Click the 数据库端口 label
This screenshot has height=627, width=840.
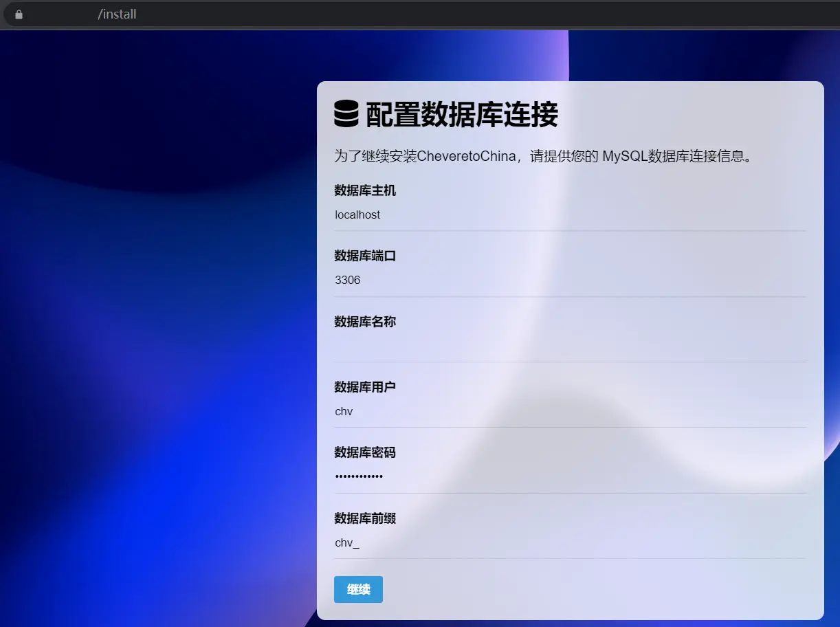pos(365,256)
